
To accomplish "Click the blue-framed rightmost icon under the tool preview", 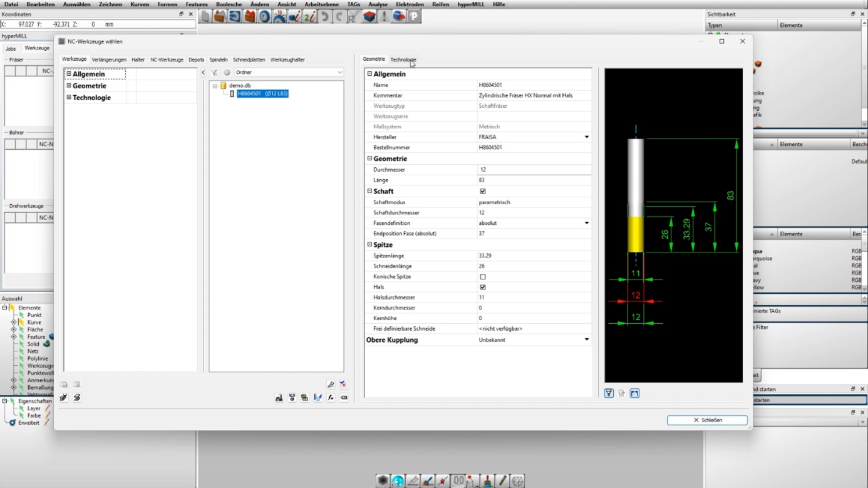I will [634, 393].
